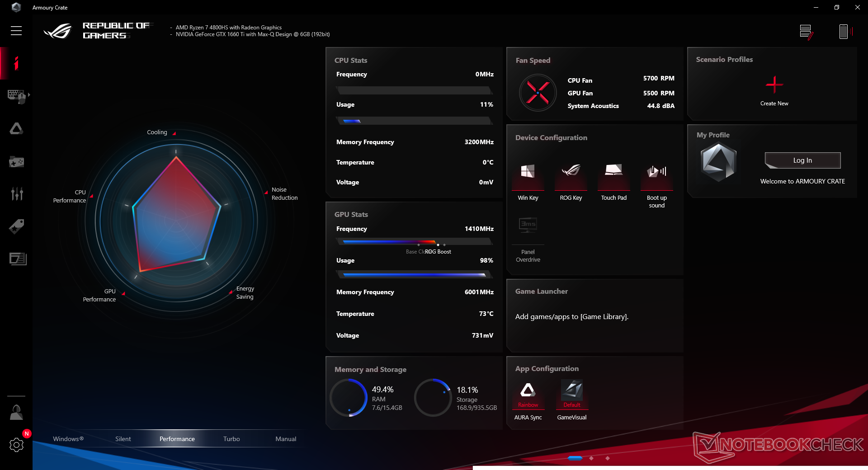
Task: Click the Create New profile label
Action: (x=774, y=103)
